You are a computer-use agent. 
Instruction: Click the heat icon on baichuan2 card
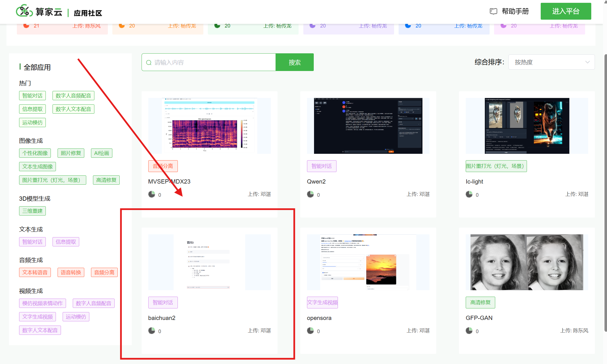coord(152,331)
